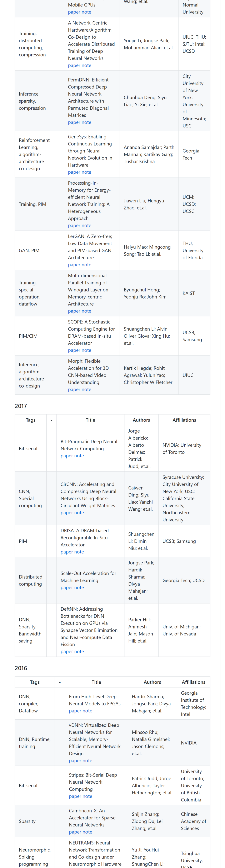
Task: Open the note link for DRISA
Action: (79, 552)
